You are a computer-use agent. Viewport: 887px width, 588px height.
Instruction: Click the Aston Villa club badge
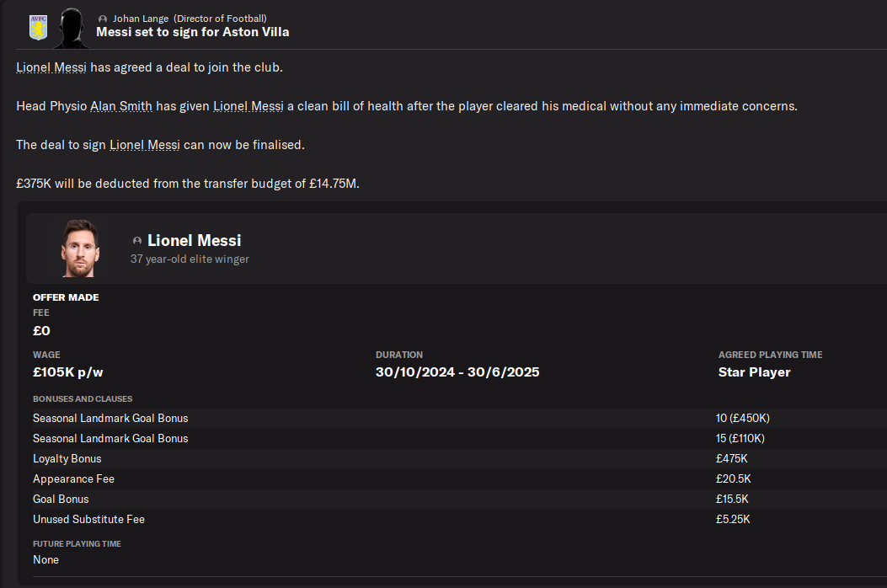tap(38, 27)
